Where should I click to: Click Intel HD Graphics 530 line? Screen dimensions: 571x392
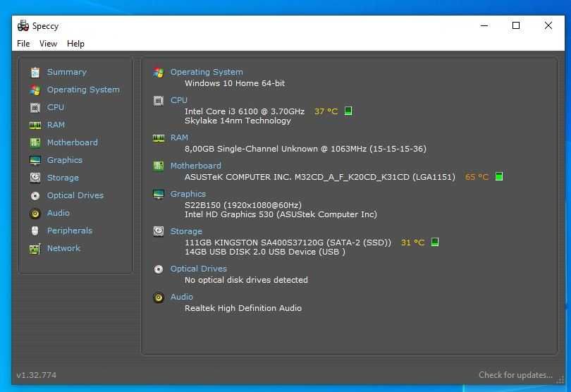[x=281, y=214]
